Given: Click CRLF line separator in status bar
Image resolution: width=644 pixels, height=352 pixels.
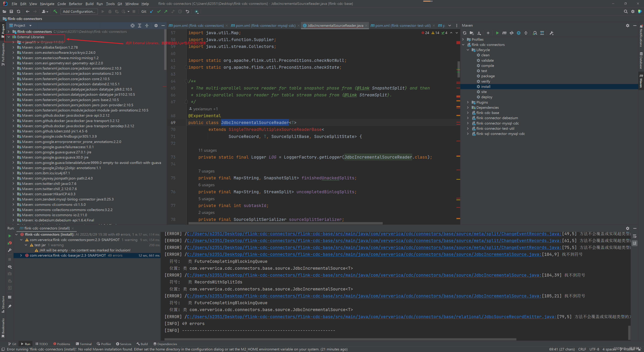Looking at the screenshot, I should pyautogui.click(x=582, y=349).
